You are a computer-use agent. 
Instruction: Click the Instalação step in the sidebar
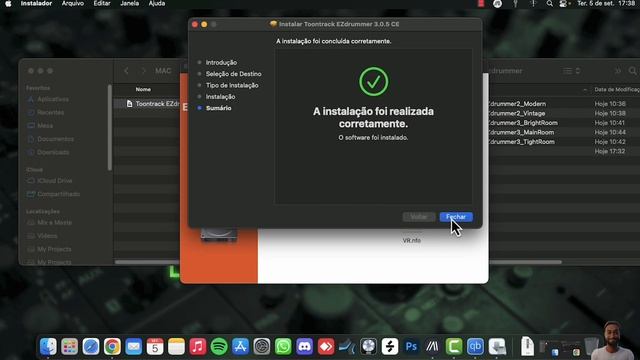(220, 97)
